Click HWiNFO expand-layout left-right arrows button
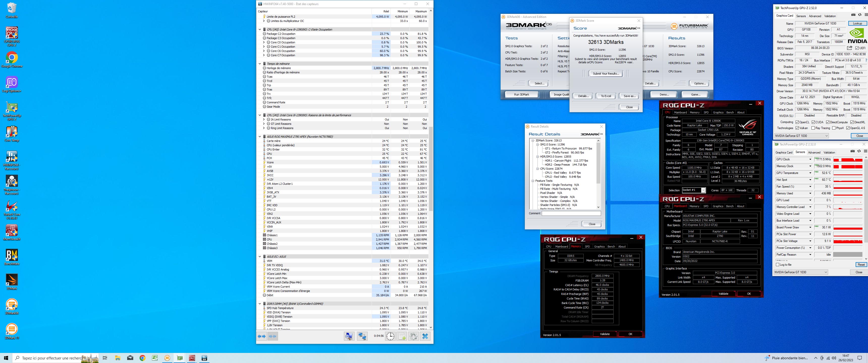This screenshot has width=868, height=363. click(261, 336)
